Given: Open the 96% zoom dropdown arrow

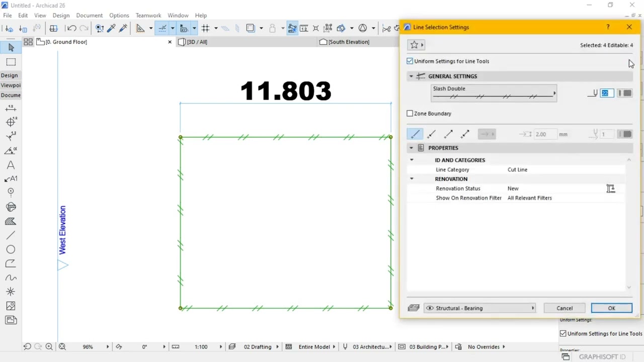Looking at the screenshot, I should coord(107,347).
